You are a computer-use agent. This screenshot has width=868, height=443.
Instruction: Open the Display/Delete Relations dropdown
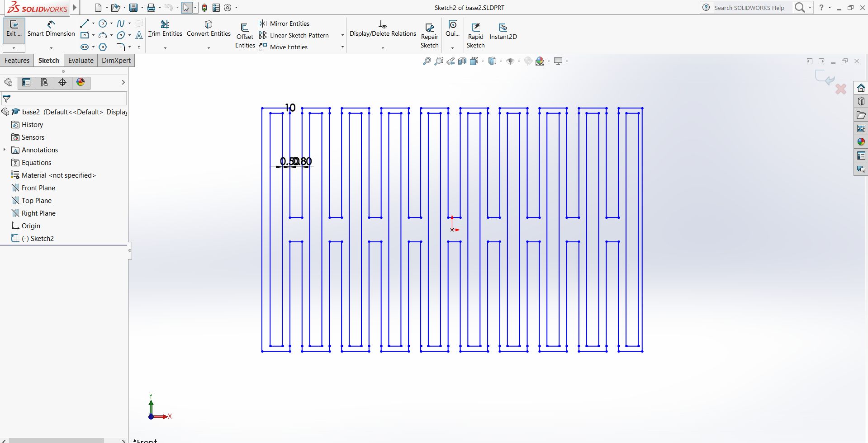pyautogui.click(x=383, y=48)
